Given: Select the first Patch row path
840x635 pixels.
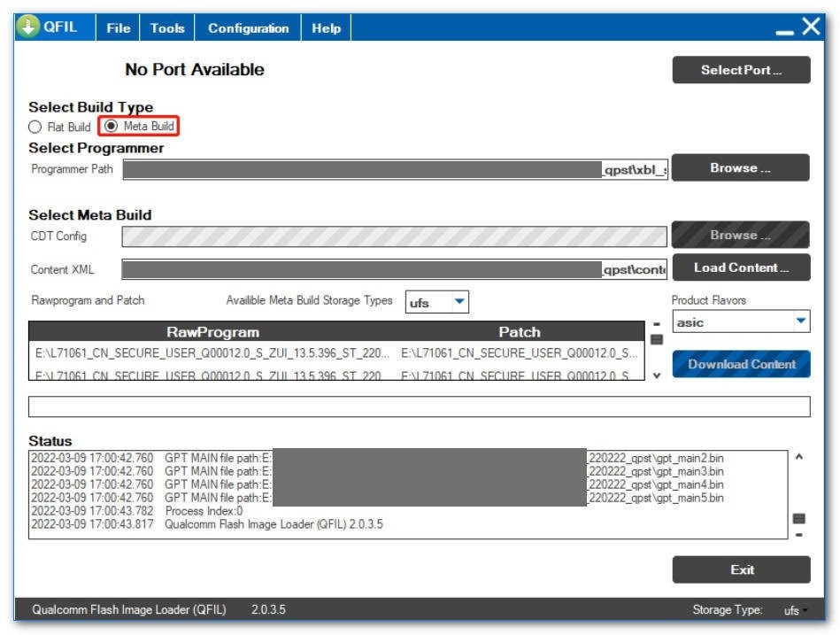Looking at the screenshot, I should [x=519, y=353].
